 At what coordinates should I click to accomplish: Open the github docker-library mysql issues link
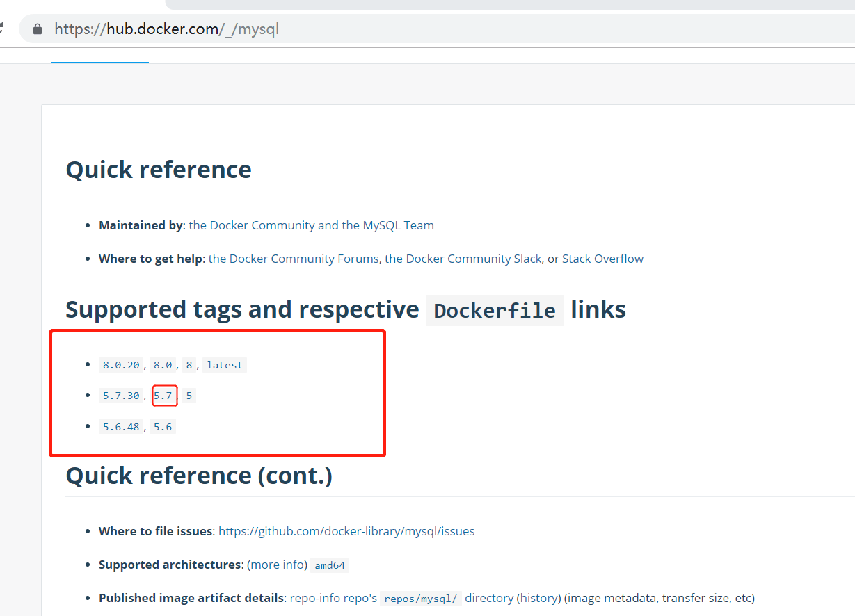coord(346,531)
